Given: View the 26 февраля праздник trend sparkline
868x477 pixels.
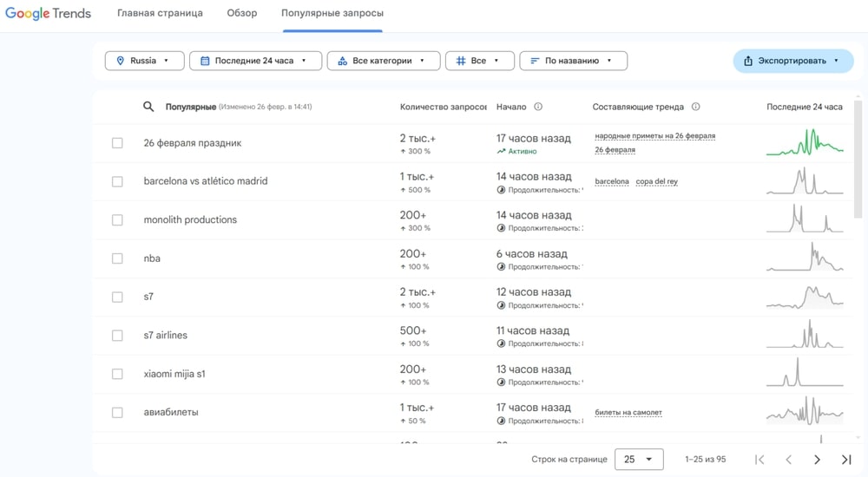Looking at the screenshot, I should tap(805, 142).
